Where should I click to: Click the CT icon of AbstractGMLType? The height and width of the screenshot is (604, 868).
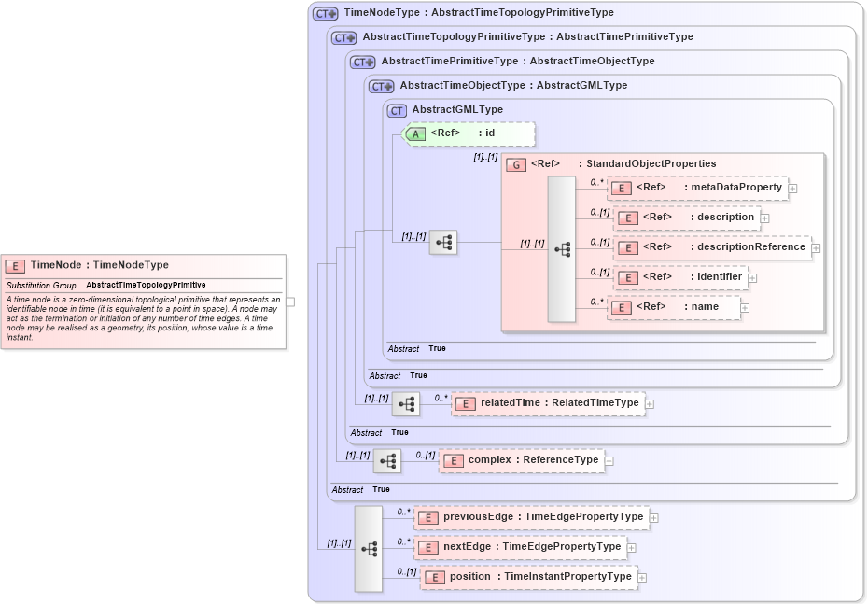click(397, 111)
